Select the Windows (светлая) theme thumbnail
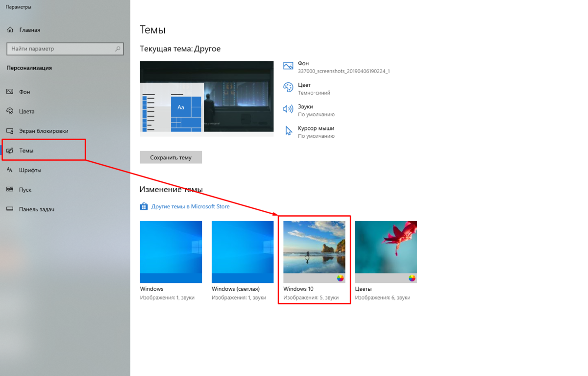Screen dimensions: 588x376 [243, 252]
